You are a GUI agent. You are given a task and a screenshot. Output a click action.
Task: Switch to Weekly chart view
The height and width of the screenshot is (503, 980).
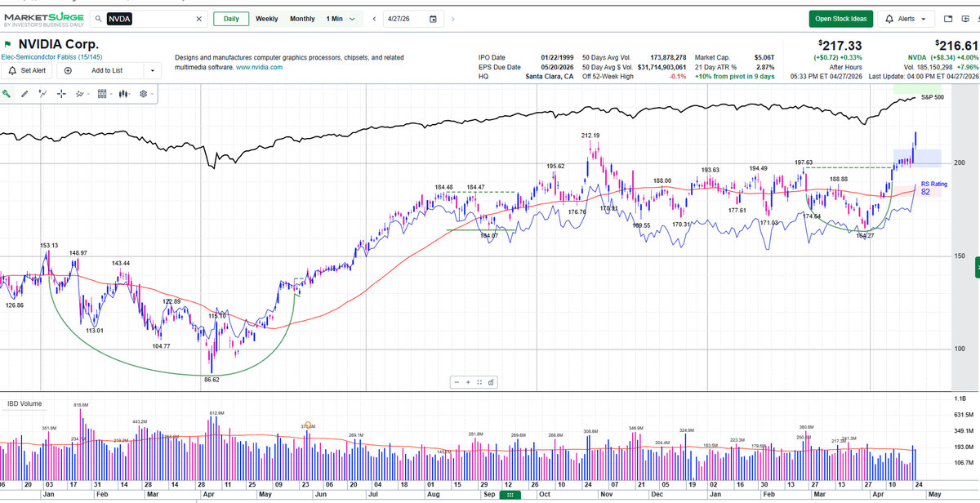coord(266,19)
